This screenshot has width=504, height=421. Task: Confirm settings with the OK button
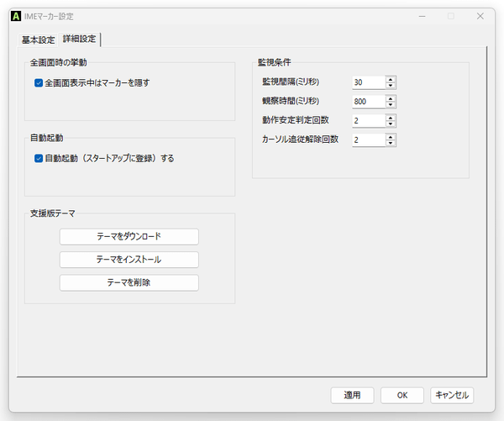[x=402, y=395]
